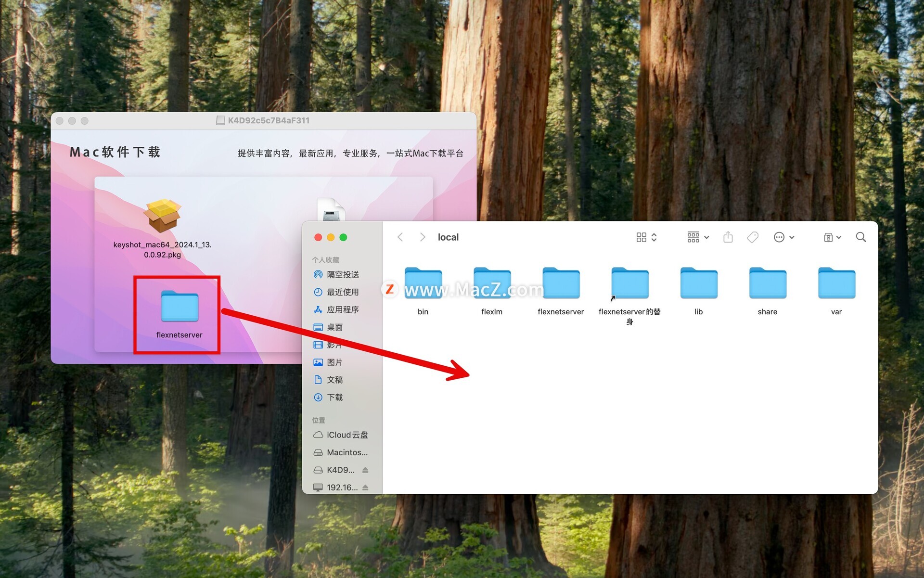This screenshot has height=578, width=924.
Task: Click the Downloads sidebar icon
Action: click(x=318, y=398)
